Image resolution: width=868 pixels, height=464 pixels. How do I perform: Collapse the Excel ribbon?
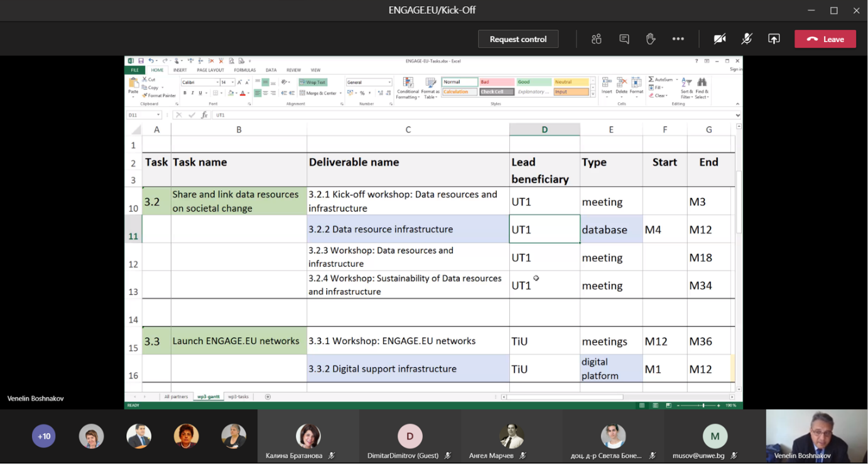737,104
